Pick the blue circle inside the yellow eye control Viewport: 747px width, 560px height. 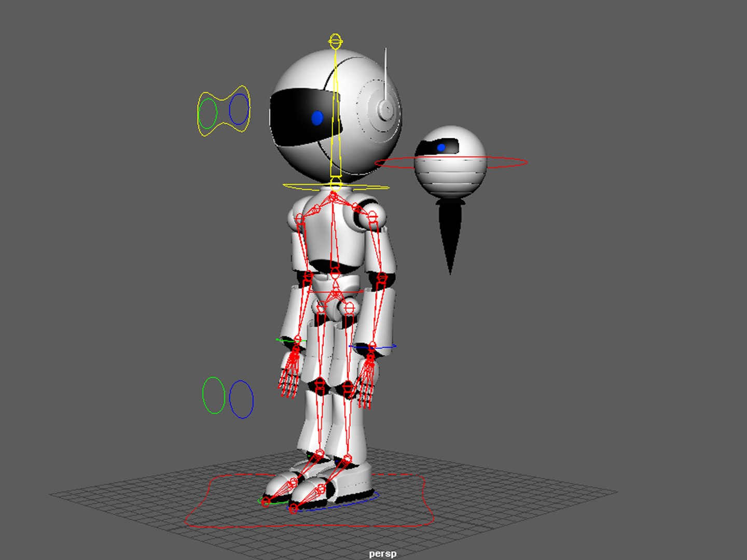[x=239, y=109]
